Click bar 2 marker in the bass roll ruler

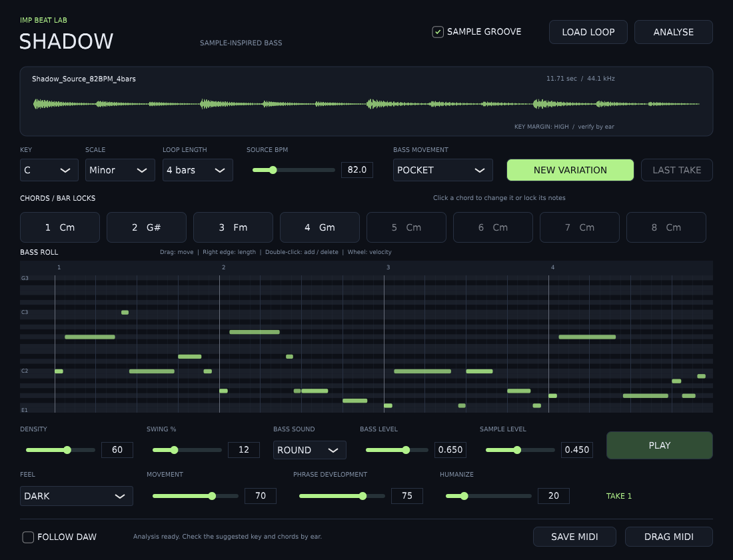(223, 267)
